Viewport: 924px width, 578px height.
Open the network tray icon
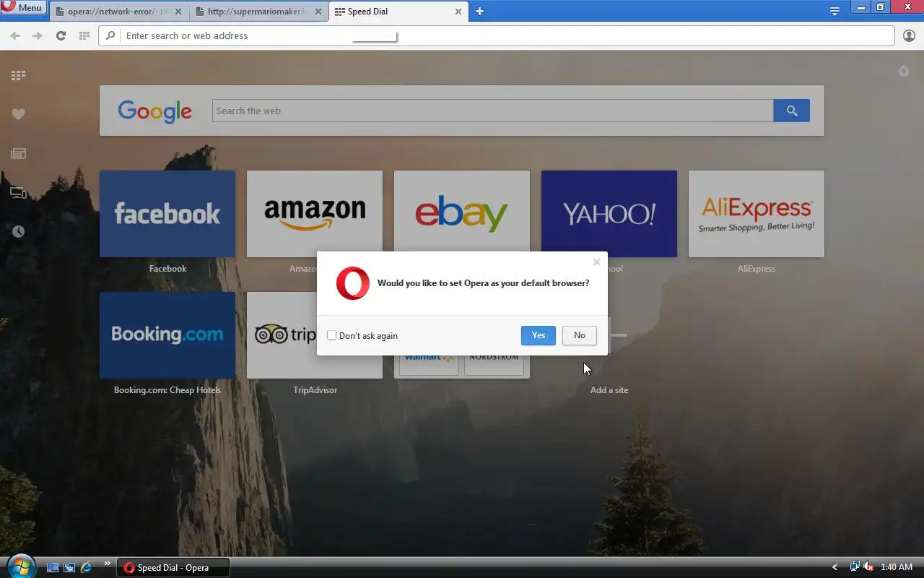tap(855, 567)
